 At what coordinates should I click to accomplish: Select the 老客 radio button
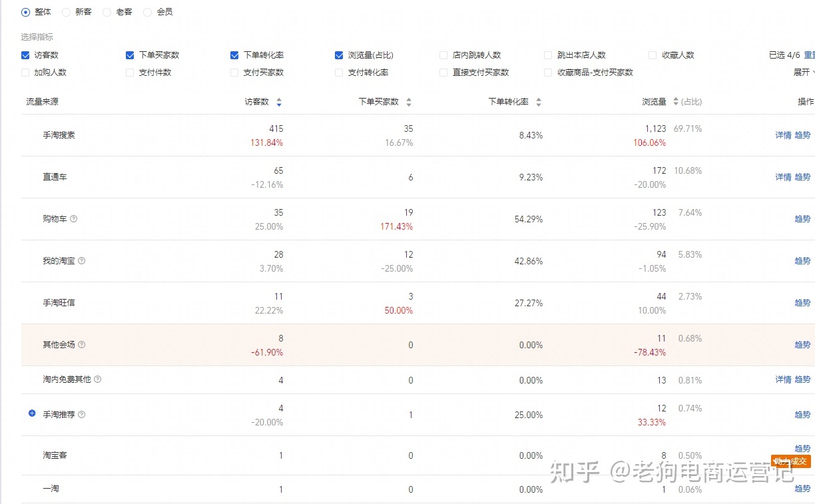[107, 12]
